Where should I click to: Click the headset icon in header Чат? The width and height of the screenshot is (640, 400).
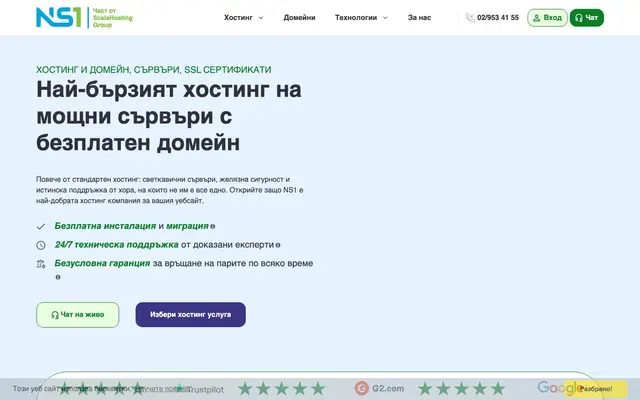pos(578,18)
